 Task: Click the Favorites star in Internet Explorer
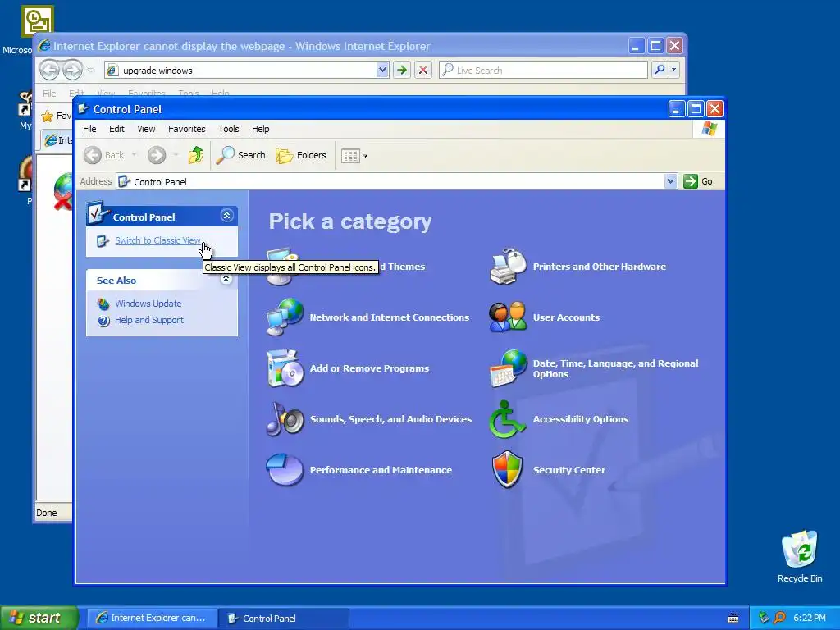pyautogui.click(x=48, y=116)
